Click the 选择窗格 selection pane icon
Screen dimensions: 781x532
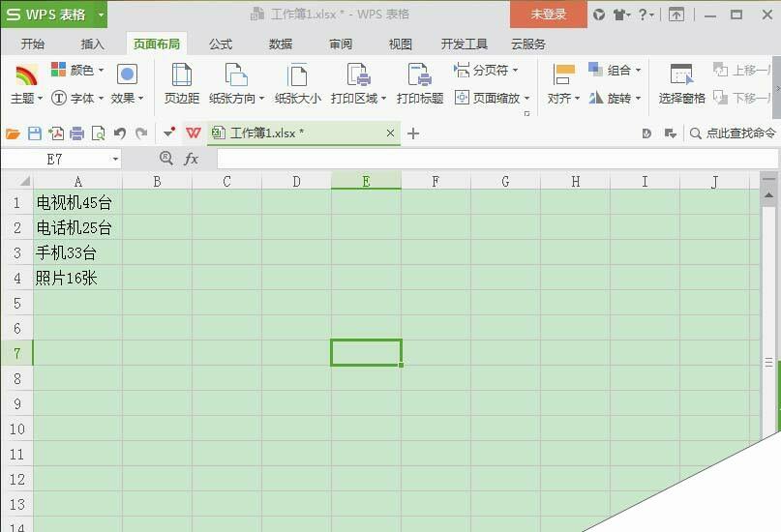[681, 74]
